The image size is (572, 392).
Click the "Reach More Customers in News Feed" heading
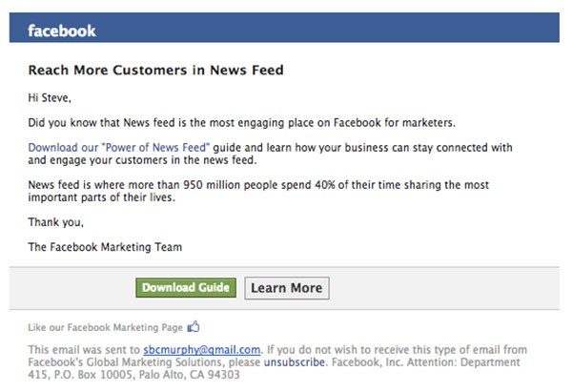click(155, 70)
